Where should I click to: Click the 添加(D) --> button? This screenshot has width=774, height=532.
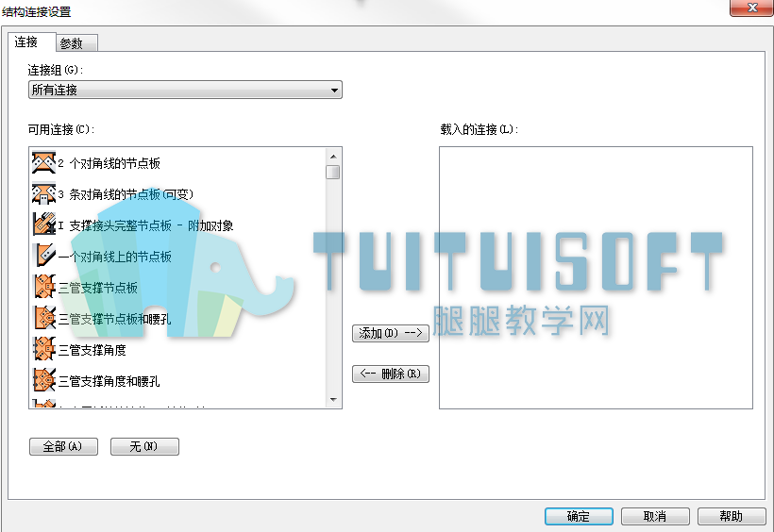click(x=391, y=333)
